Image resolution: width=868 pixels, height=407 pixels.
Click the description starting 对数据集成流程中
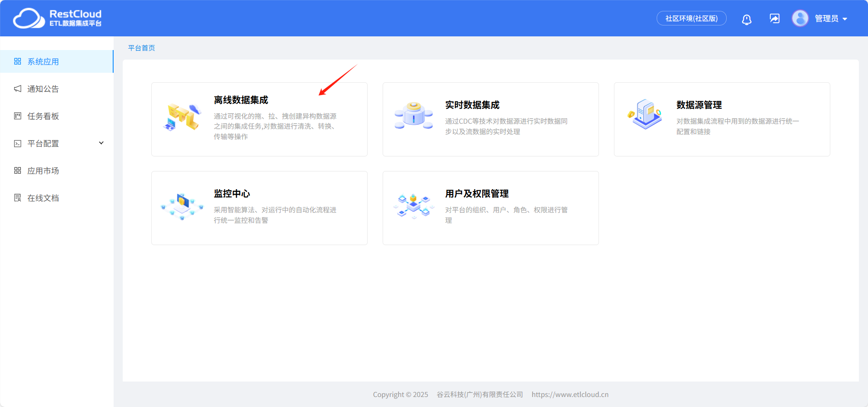[x=738, y=126]
